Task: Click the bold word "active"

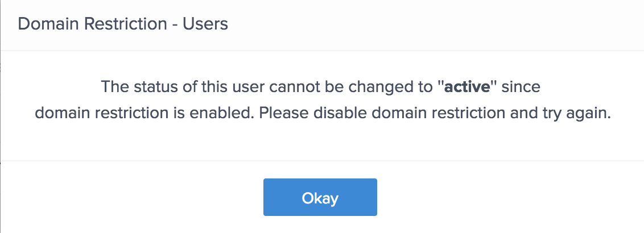Action: [x=467, y=88]
